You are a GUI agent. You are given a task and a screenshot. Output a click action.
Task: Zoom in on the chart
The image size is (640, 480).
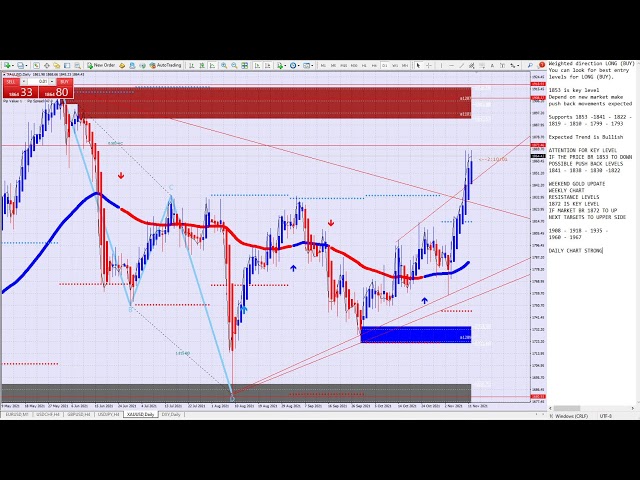222,65
